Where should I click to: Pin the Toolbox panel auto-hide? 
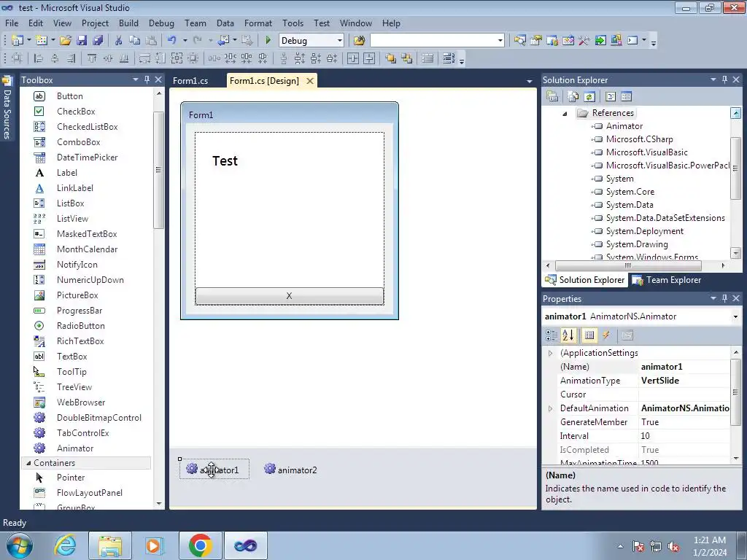[147, 79]
